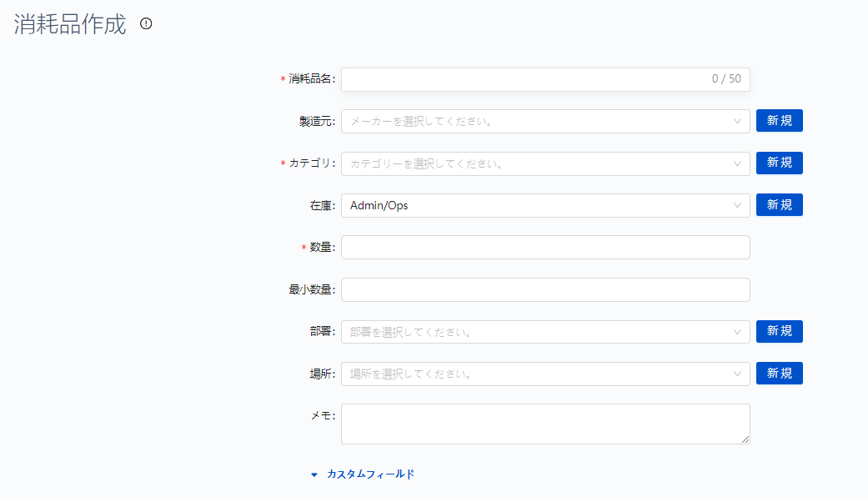This screenshot has width=868, height=497.
Task: Click 新規 button beside カテゴリ
Action: point(779,163)
